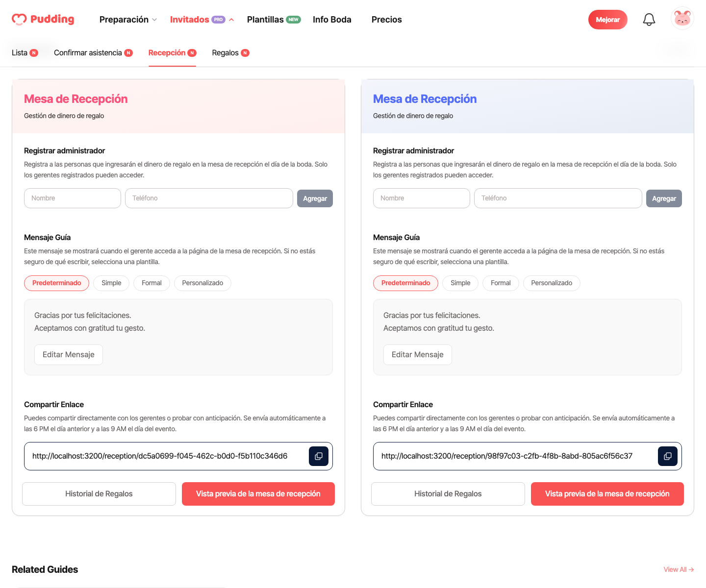Click Editar Mensaje in the blue card
This screenshot has width=706, height=588.
(418, 355)
